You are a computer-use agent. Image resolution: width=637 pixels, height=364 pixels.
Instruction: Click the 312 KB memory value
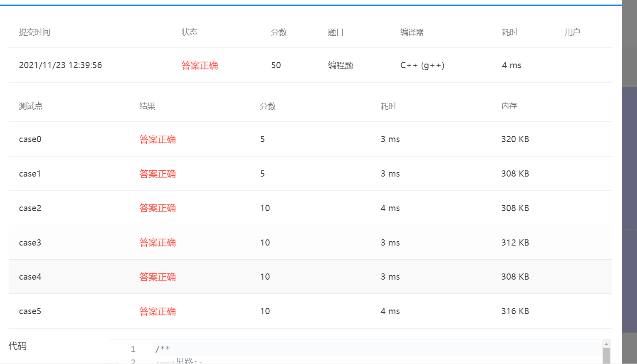tap(515, 243)
